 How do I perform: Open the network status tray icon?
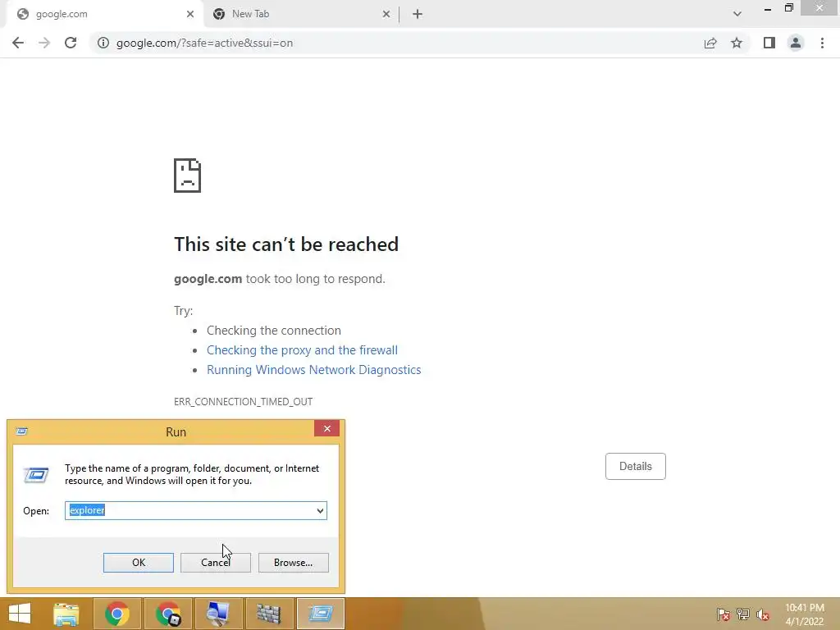[x=743, y=614]
